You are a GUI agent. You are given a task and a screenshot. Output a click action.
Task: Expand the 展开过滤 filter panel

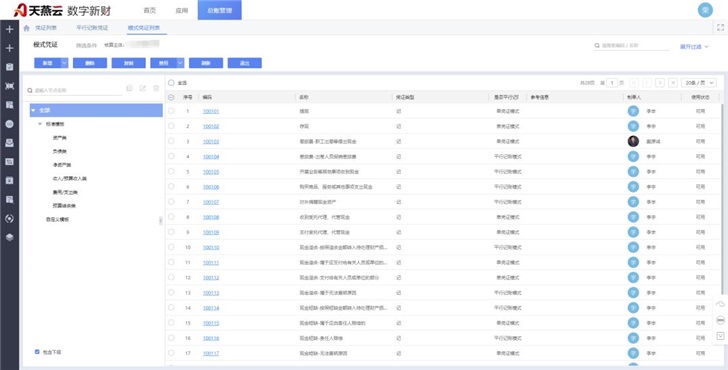click(694, 46)
